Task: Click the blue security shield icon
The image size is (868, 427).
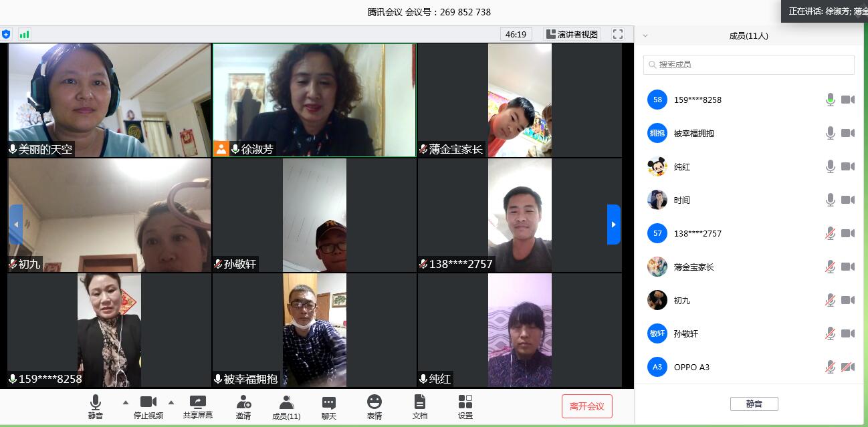Action: click(x=6, y=34)
